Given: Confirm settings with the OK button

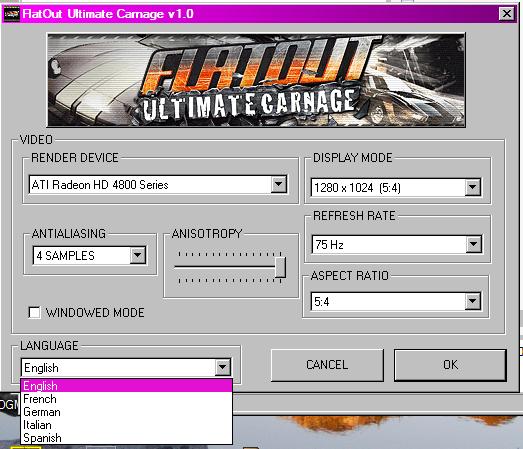Looking at the screenshot, I should (450, 365).
